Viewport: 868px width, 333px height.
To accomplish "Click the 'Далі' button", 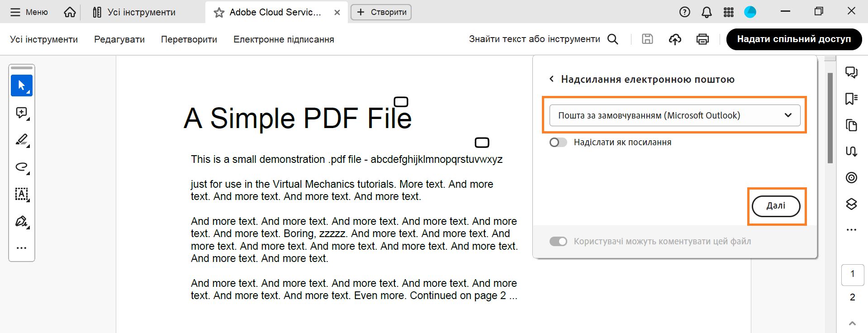I will click(x=776, y=206).
